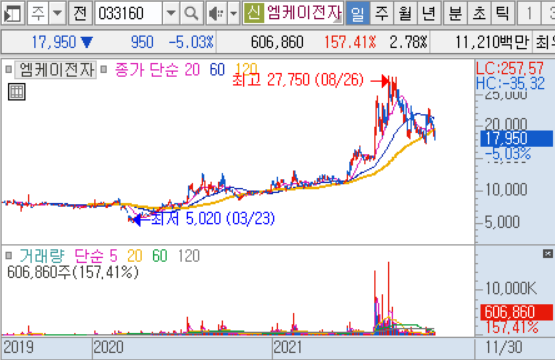This screenshot has width=555, height=360.
Task: Select the 월 monthly period tab
Action: [405, 13]
